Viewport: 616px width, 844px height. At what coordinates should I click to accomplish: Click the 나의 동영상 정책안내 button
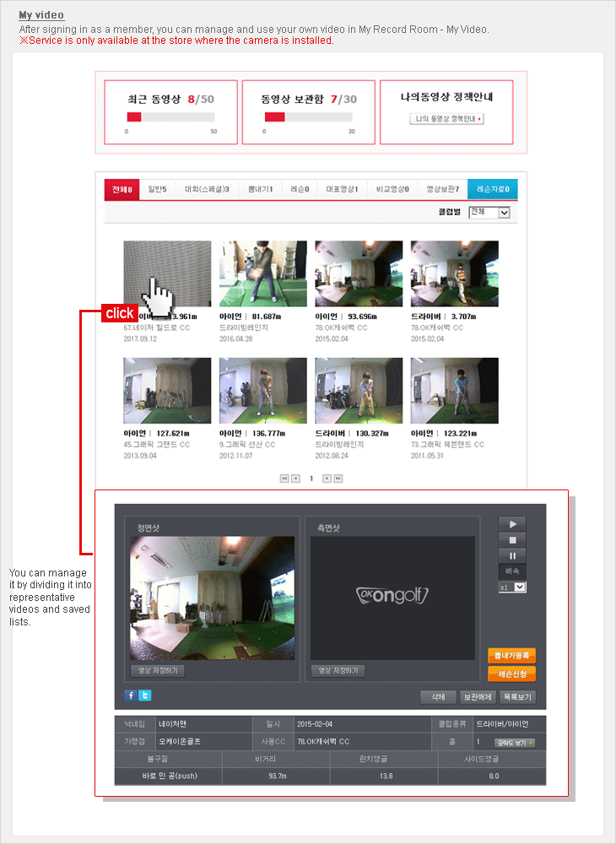pos(446,119)
